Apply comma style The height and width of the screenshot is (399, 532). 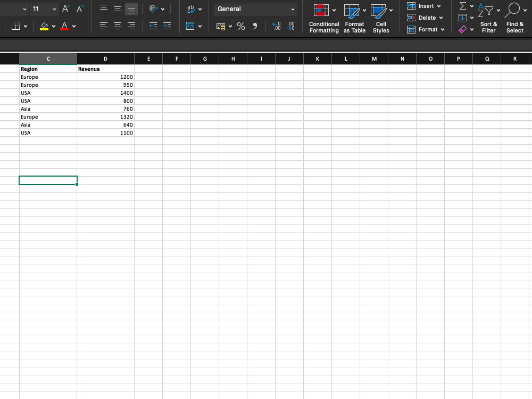255,26
